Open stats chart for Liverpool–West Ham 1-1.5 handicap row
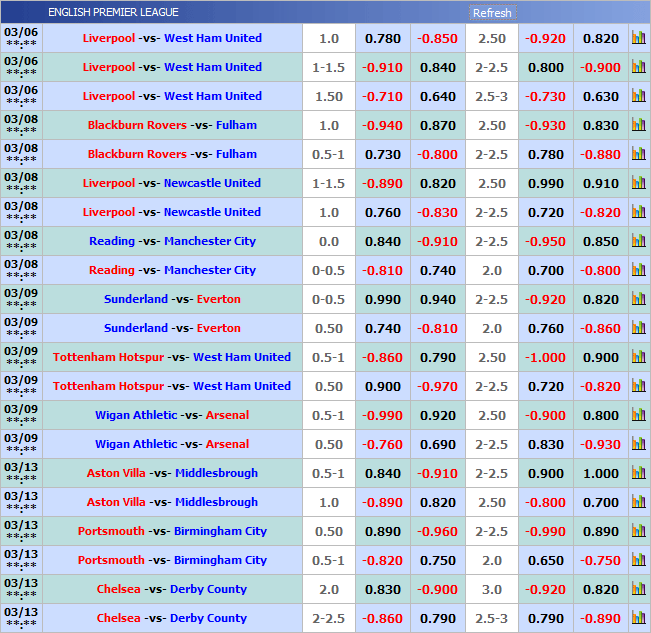 click(639, 67)
